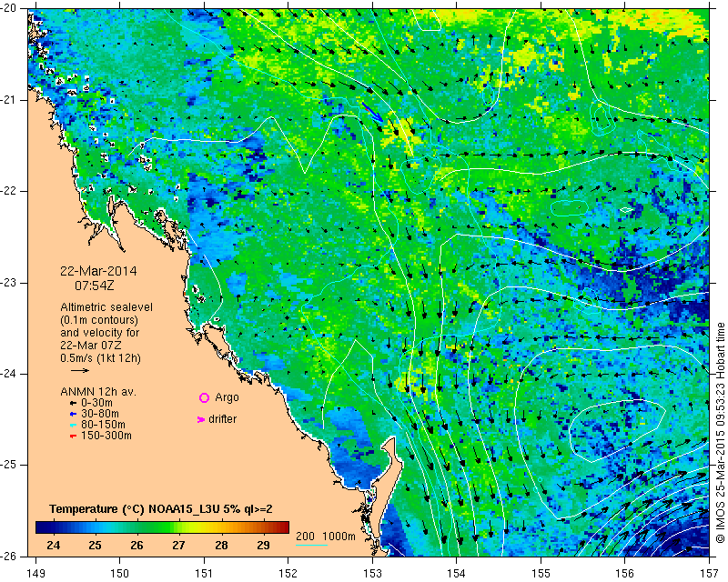Click the drifter legend label
Image resolution: width=728 pixels, height=582 pixels.
click(x=222, y=419)
